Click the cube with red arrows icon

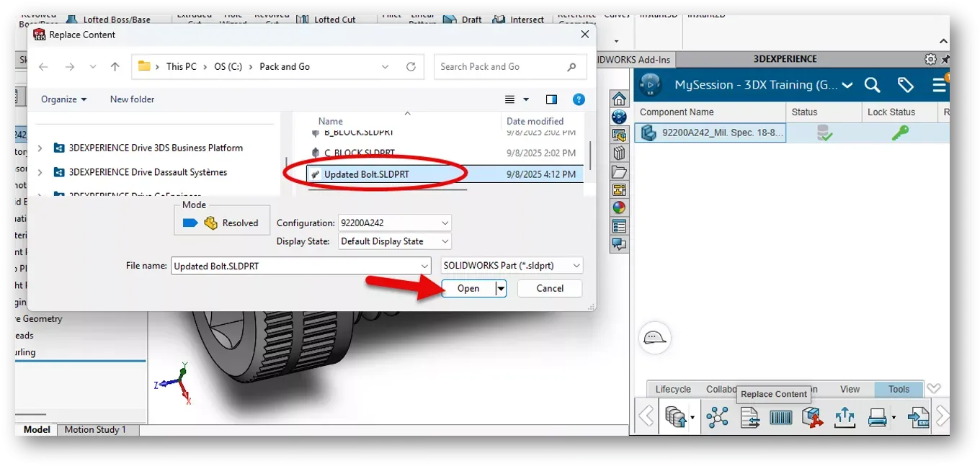pos(813,417)
